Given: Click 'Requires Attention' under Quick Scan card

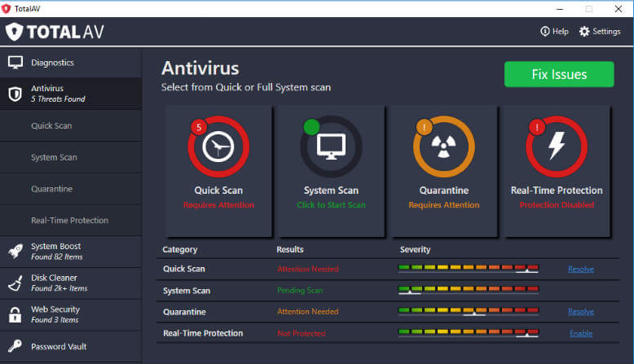Looking at the screenshot, I should [x=218, y=205].
